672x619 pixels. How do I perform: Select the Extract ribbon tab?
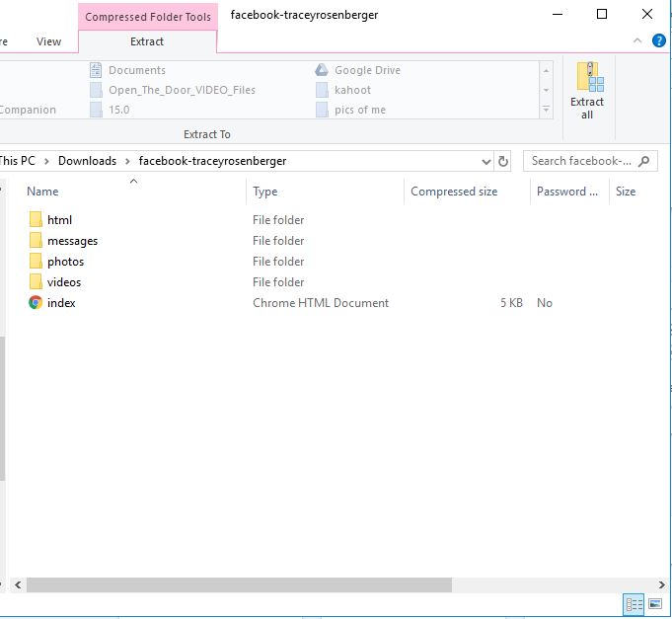click(x=147, y=41)
